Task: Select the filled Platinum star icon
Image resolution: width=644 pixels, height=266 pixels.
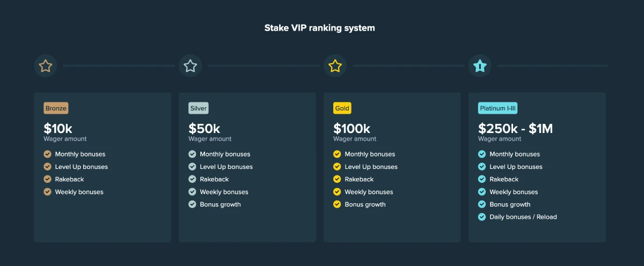Action: [x=480, y=66]
